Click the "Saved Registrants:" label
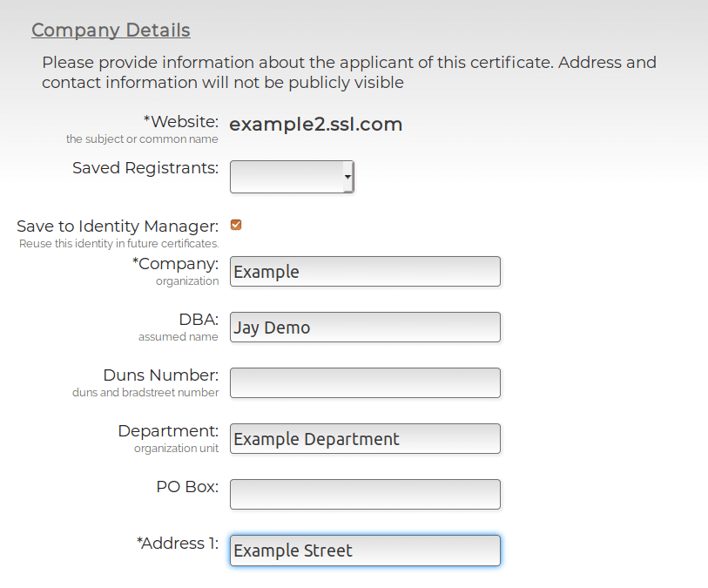 click(x=145, y=167)
